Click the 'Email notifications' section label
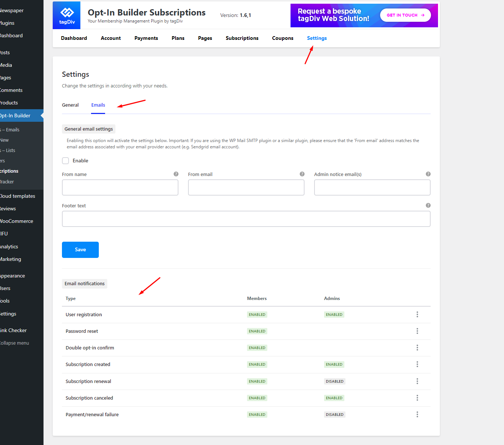The width and height of the screenshot is (504, 445). pyautogui.click(x=84, y=283)
